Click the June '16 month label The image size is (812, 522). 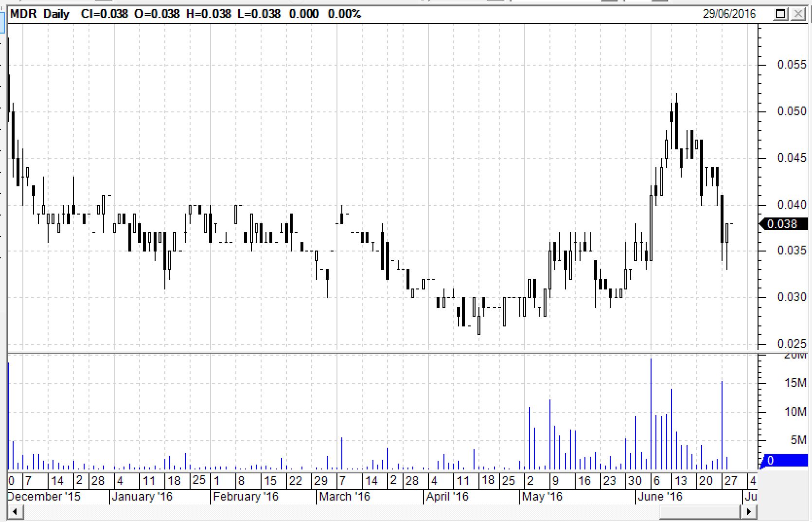pyautogui.click(x=659, y=497)
